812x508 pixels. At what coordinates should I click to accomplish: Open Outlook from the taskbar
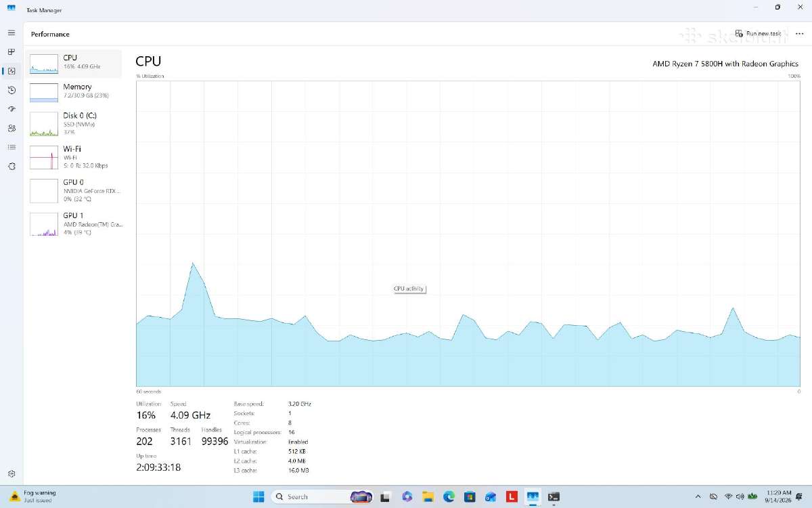pyautogui.click(x=491, y=496)
